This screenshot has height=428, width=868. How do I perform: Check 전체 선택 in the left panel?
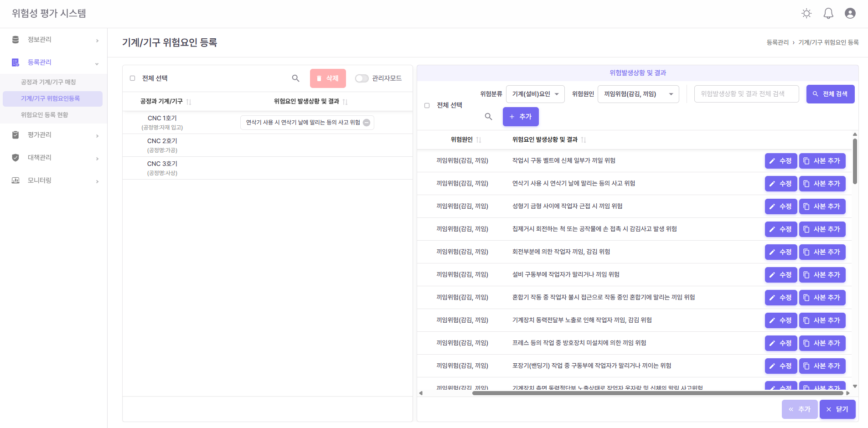pyautogui.click(x=133, y=78)
